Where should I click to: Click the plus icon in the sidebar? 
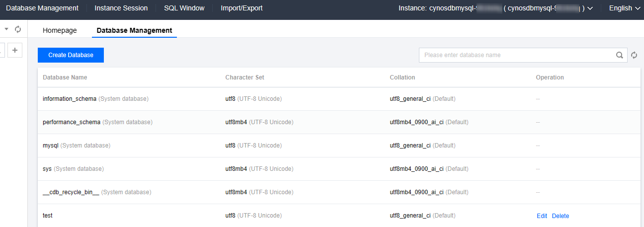[15, 50]
